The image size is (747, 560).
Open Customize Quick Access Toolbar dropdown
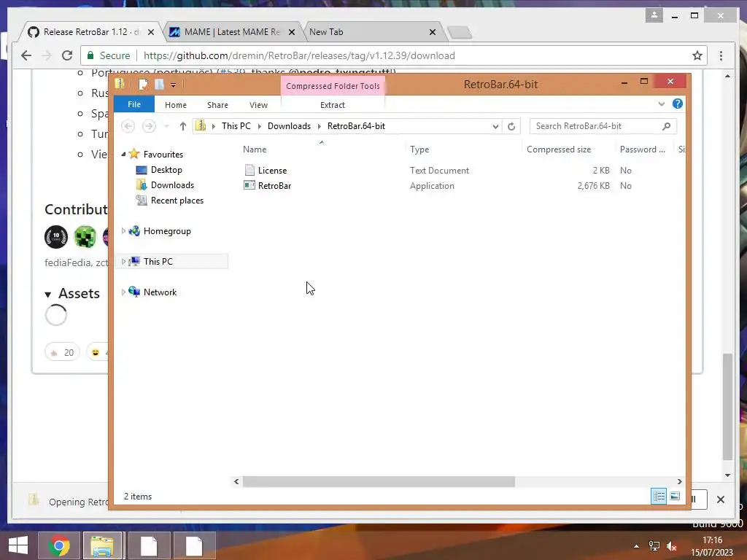click(174, 85)
